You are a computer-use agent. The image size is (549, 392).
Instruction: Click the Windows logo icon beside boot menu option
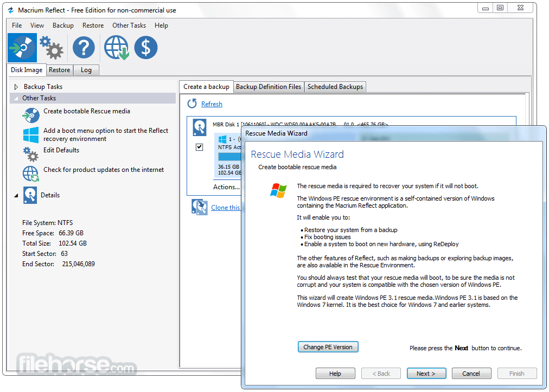(x=31, y=135)
